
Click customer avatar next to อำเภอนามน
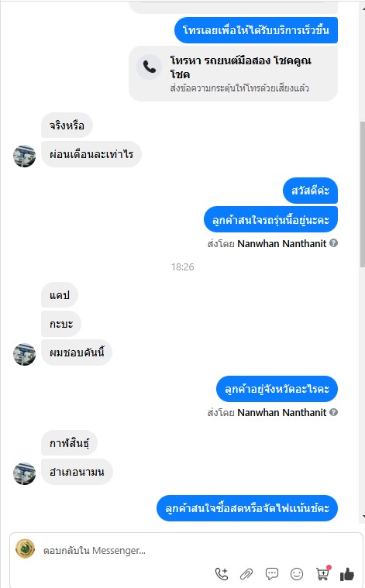24,473
